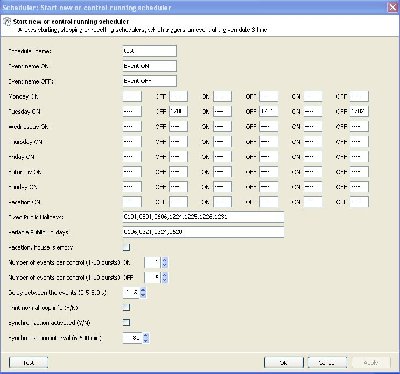Click the Tuesday first OFF time field
Image resolution: width=400 pixels, height=374 pixels.
coord(178,111)
